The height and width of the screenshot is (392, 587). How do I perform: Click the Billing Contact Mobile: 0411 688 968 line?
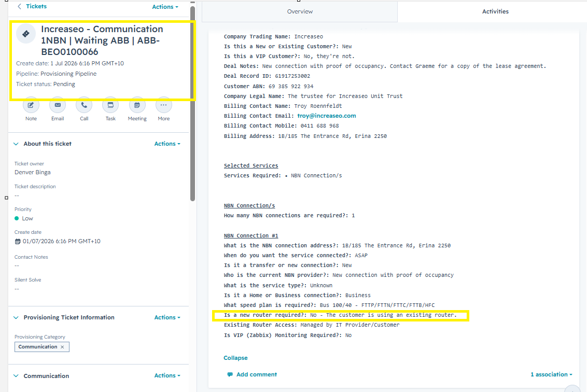click(x=281, y=126)
